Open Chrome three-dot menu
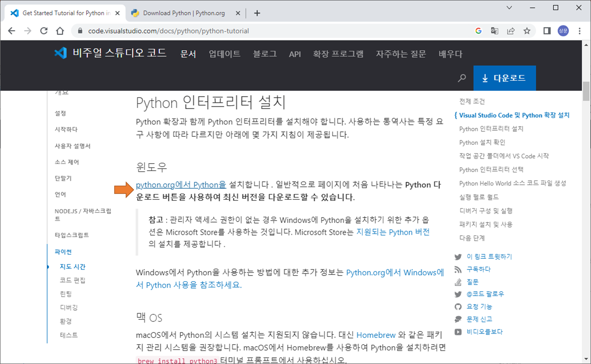This screenshot has width=591, height=364. click(580, 31)
